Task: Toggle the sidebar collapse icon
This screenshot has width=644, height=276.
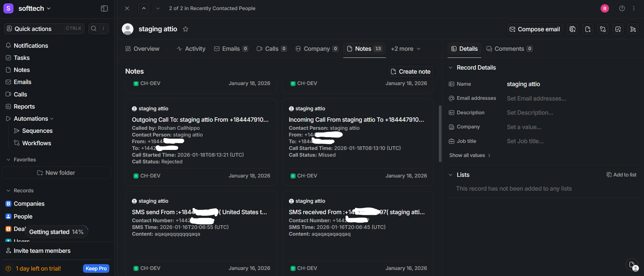Action: click(104, 8)
